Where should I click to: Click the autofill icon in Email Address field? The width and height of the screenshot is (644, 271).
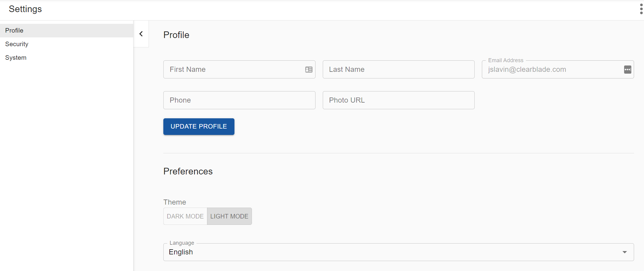pos(627,70)
